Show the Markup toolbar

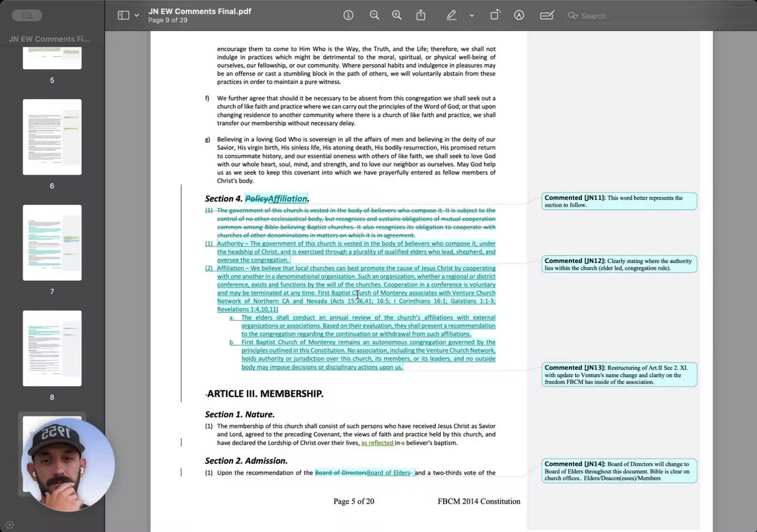pyautogui.click(x=519, y=15)
